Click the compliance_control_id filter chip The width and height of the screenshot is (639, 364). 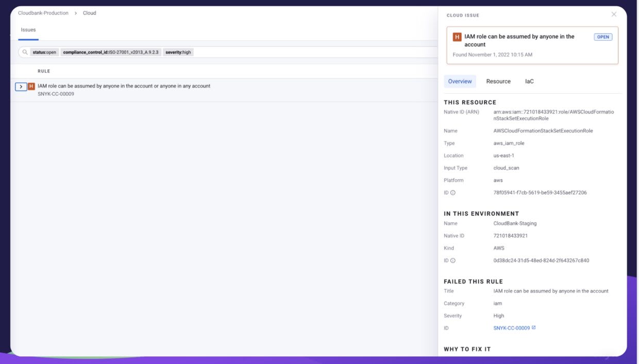pos(111,53)
